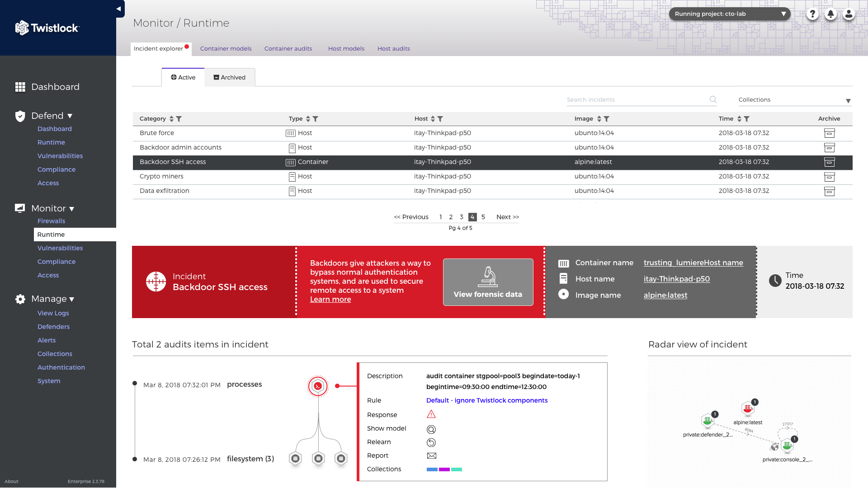868x488 pixels.
Task: Archive the Brute force incident
Action: point(829,133)
